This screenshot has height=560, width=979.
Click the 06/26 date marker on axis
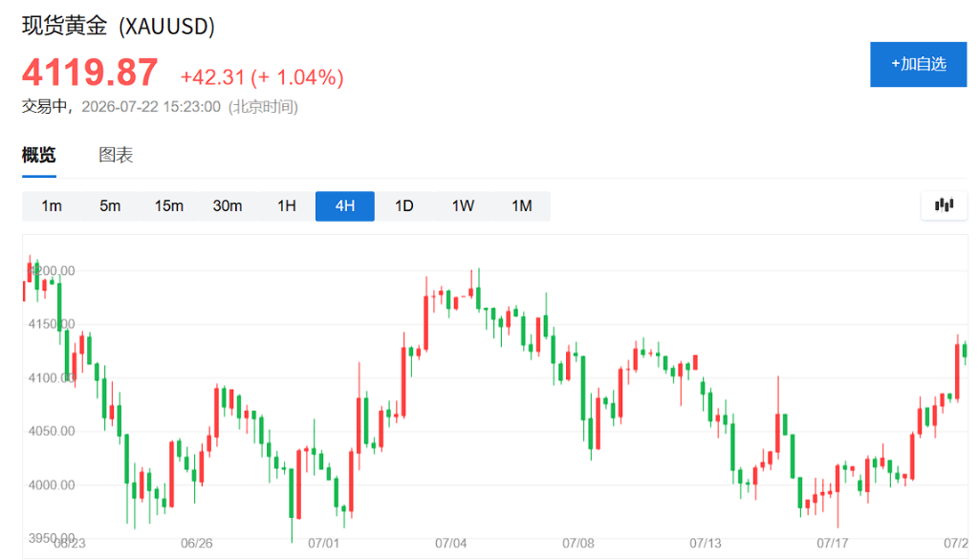[x=197, y=543]
